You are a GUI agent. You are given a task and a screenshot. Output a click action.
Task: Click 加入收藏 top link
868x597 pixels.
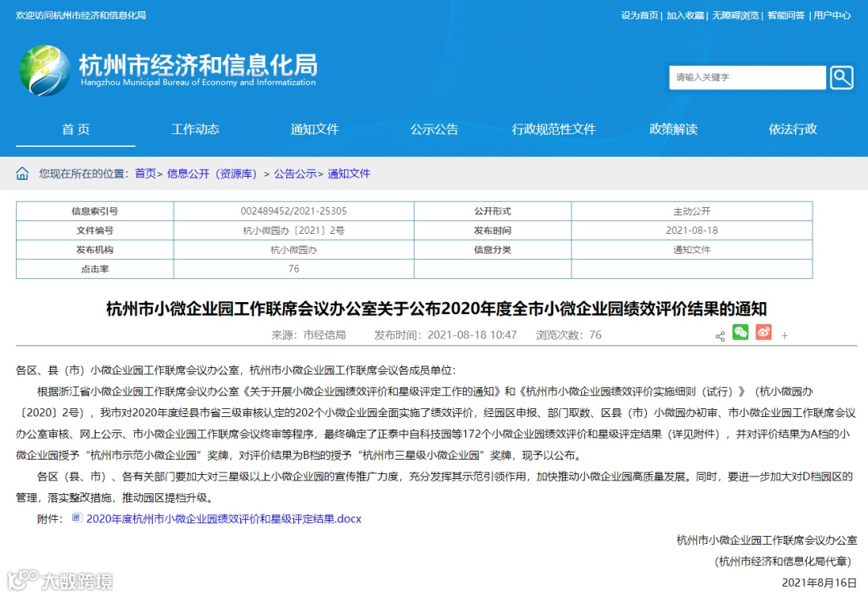[x=685, y=15]
